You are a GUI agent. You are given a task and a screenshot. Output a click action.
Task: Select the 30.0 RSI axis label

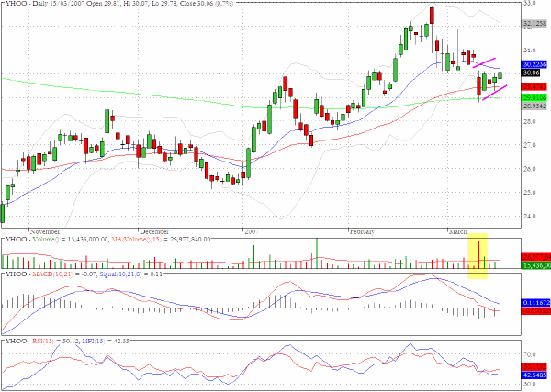pos(530,385)
